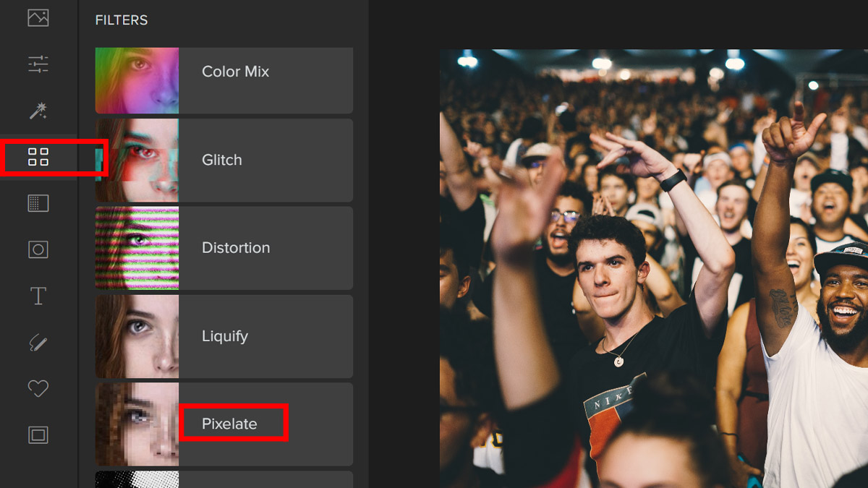Image resolution: width=868 pixels, height=488 pixels.
Task: Select the Text tool icon
Action: click(x=38, y=296)
